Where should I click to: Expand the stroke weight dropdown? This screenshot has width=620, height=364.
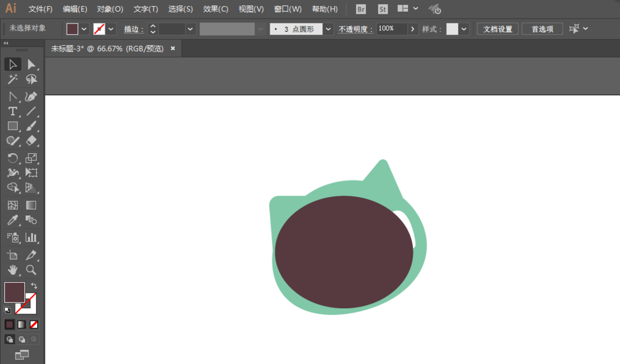click(190, 29)
